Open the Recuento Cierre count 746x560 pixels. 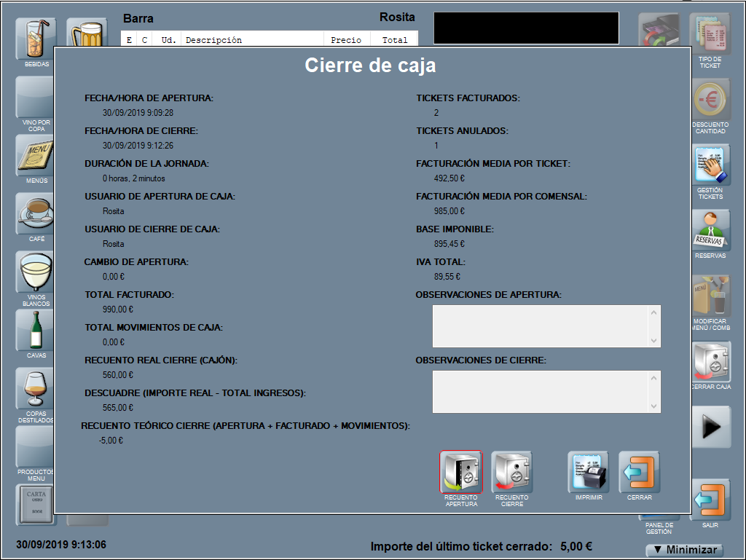pyautogui.click(x=511, y=472)
